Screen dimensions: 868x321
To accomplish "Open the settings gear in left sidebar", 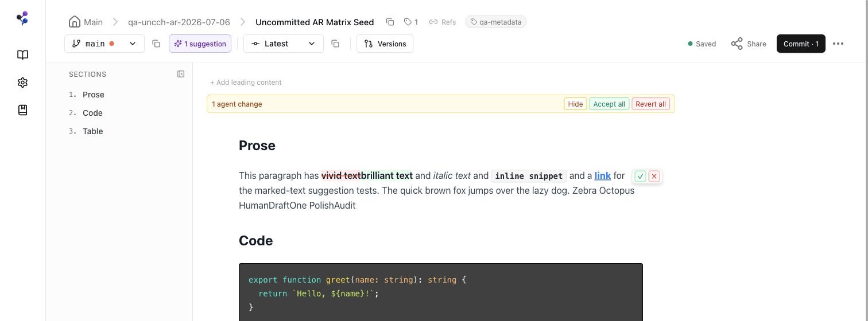I will tap(22, 83).
